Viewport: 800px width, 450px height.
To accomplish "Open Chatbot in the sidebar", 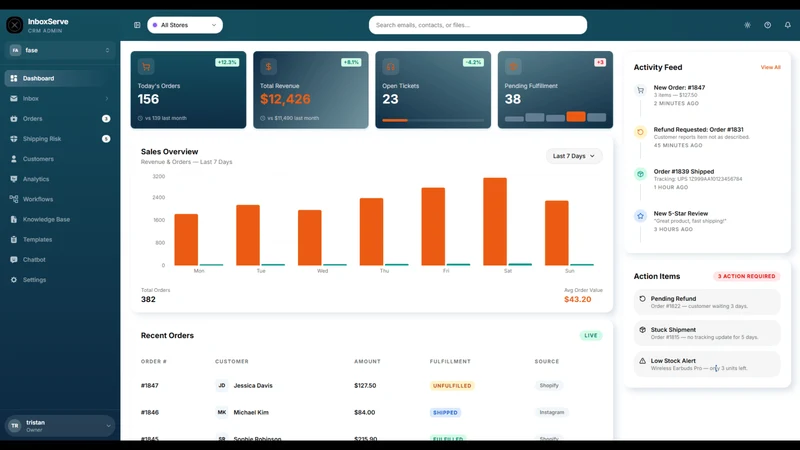I will (x=59, y=260).
